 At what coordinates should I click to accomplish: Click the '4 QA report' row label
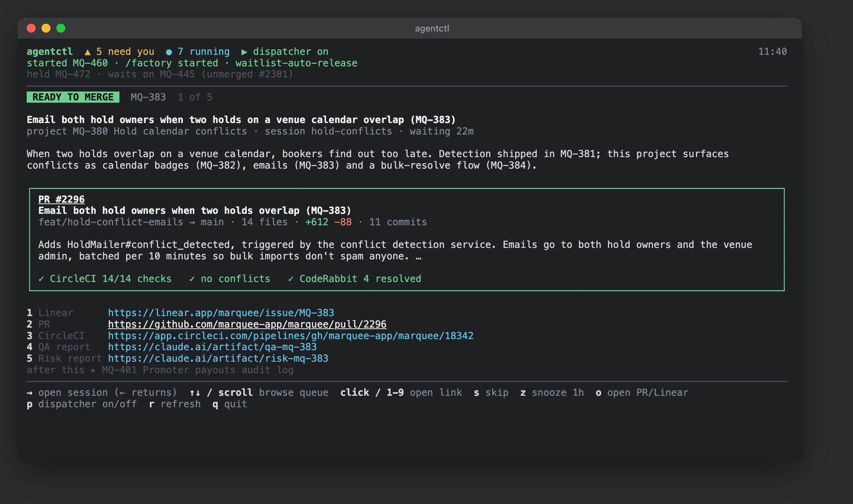click(x=59, y=347)
